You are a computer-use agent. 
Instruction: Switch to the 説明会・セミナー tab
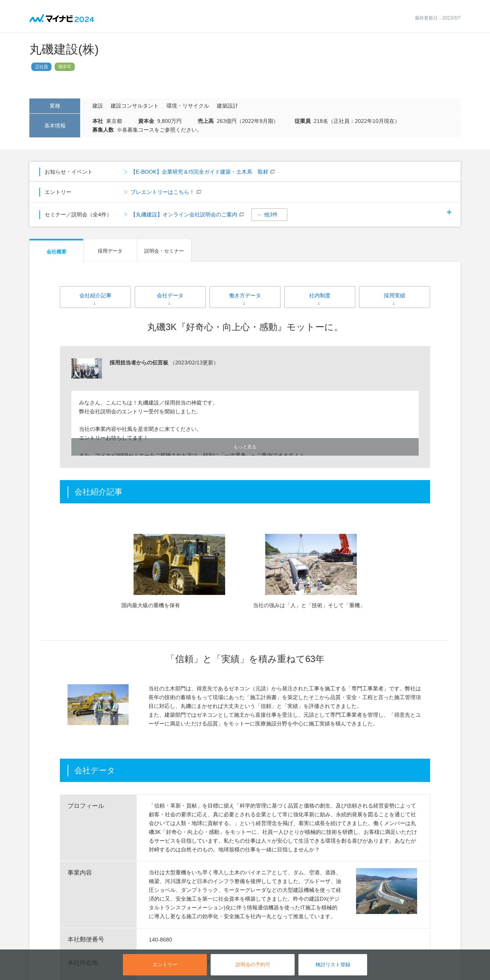coord(164,251)
